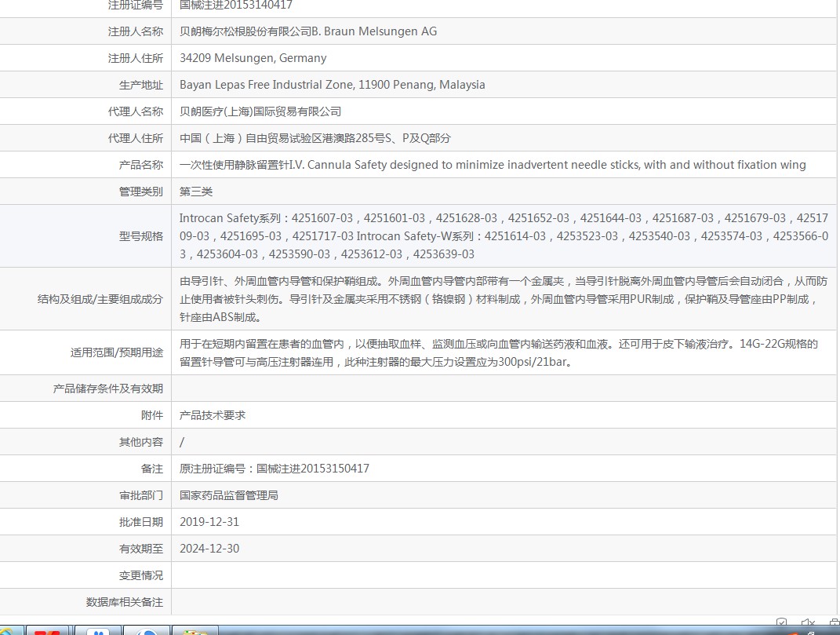
Task: Click the approval department 国家药品监督管理局
Action: click(229, 495)
